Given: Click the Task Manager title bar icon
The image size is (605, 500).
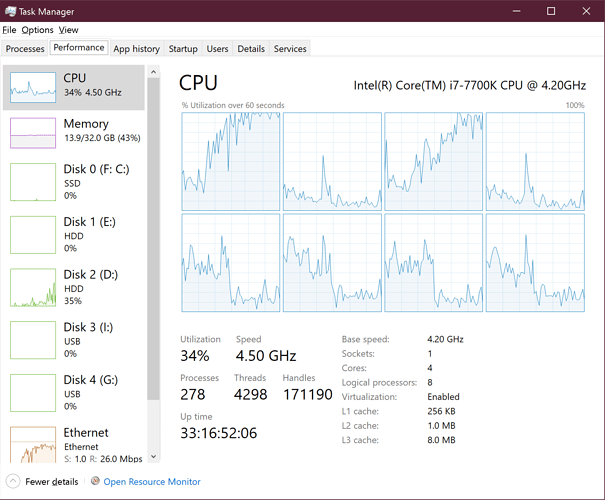Looking at the screenshot, I should tap(10, 11).
